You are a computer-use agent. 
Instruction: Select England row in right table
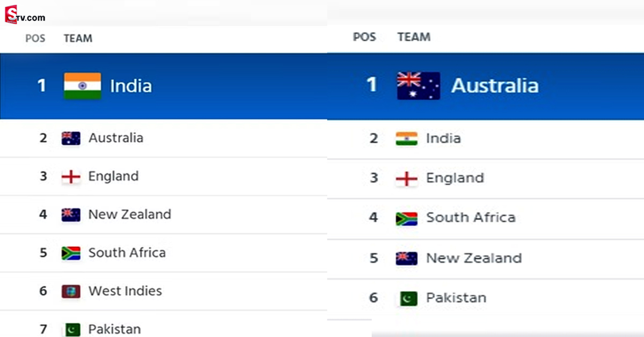point(486,179)
